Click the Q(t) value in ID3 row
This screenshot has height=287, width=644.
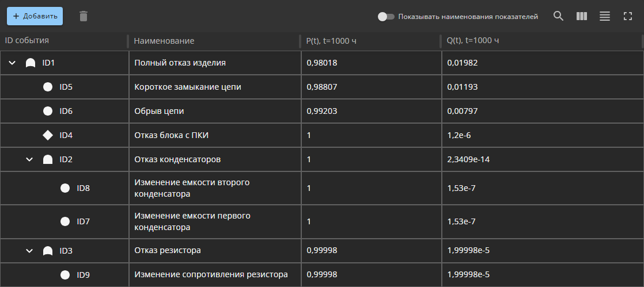point(468,251)
